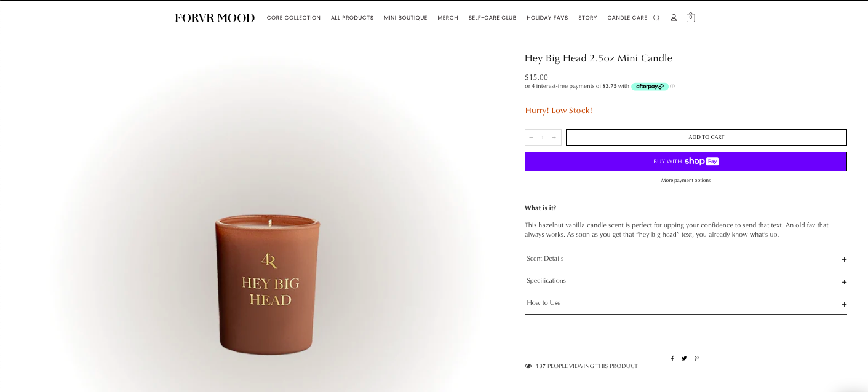Click the quantity input field
This screenshot has width=868, height=392.
coord(543,138)
